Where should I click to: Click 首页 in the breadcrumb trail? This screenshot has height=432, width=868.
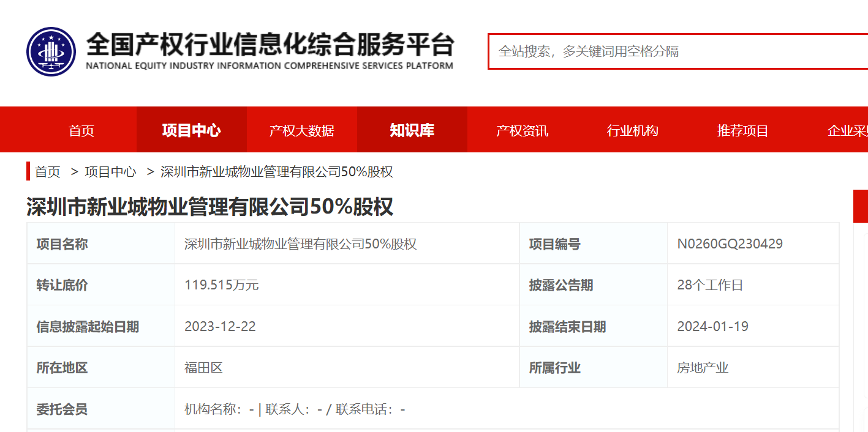[48, 172]
